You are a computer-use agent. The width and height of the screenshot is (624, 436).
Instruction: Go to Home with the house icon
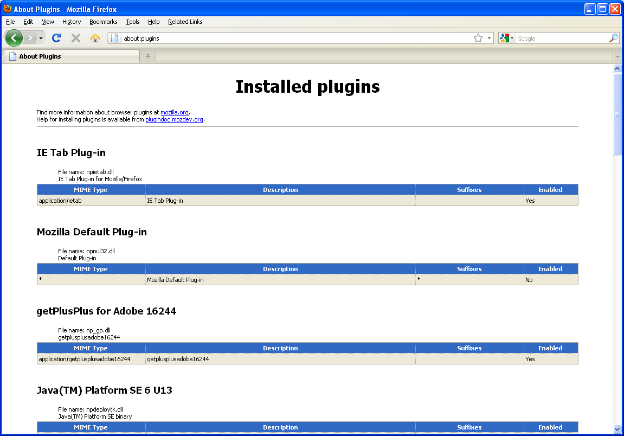tap(95, 38)
